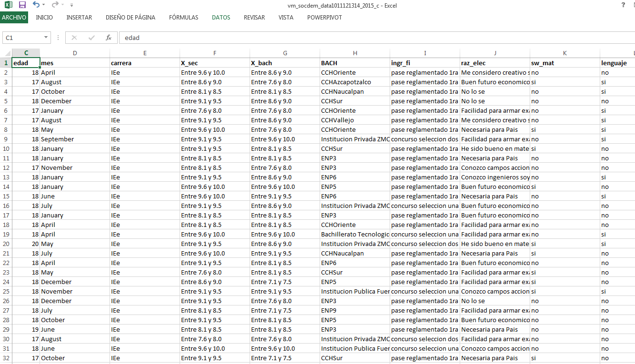Open the Insert Function (fx) icon
The height and width of the screenshot is (364, 635).
(108, 38)
